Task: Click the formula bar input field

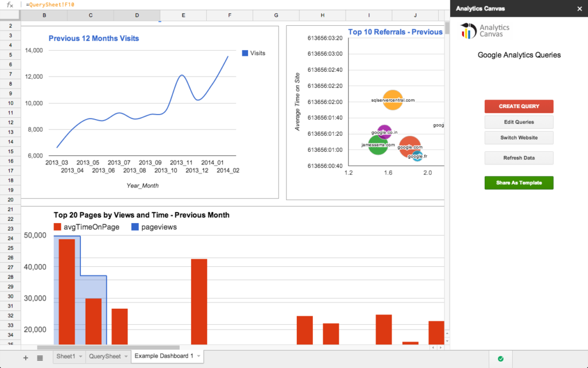Action: coord(230,5)
